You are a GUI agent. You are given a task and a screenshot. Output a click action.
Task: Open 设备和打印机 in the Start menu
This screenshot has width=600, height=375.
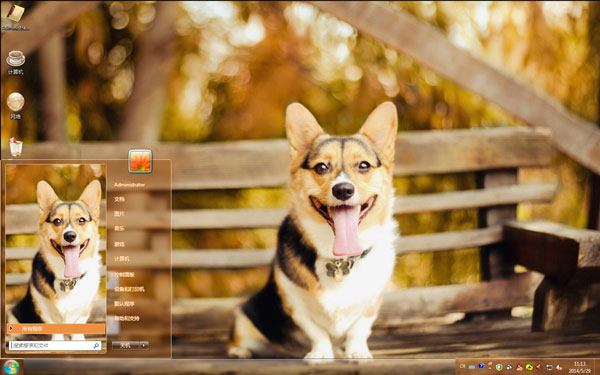(129, 289)
